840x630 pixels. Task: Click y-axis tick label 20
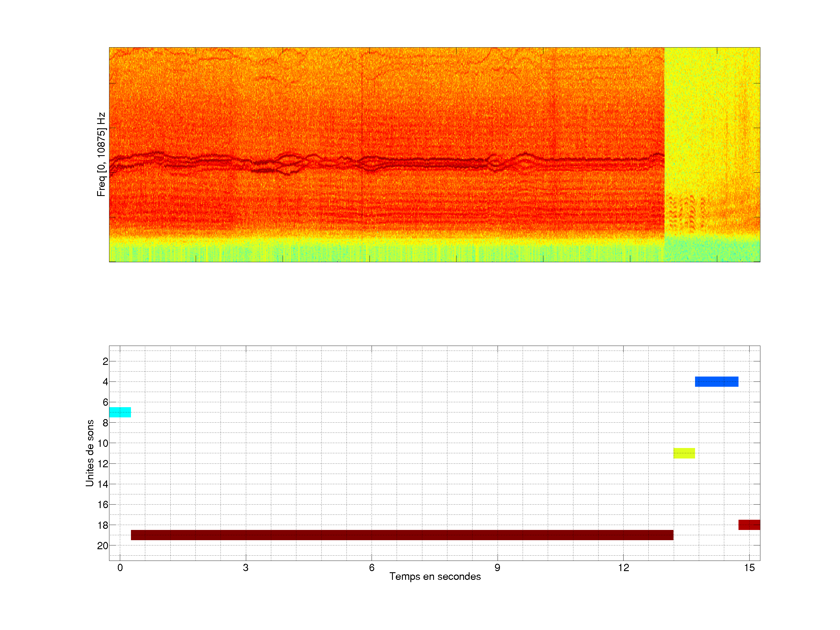(x=103, y=546)
